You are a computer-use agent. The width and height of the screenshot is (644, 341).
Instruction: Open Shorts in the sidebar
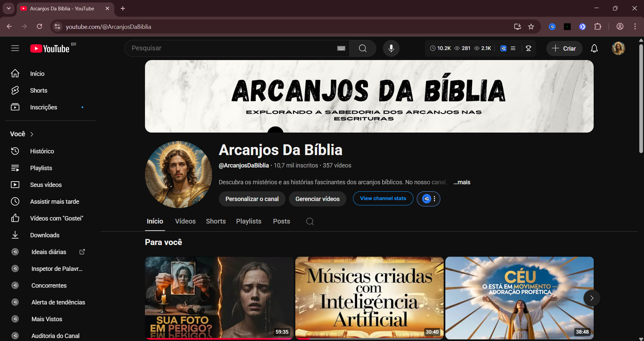tap(50, 91)
